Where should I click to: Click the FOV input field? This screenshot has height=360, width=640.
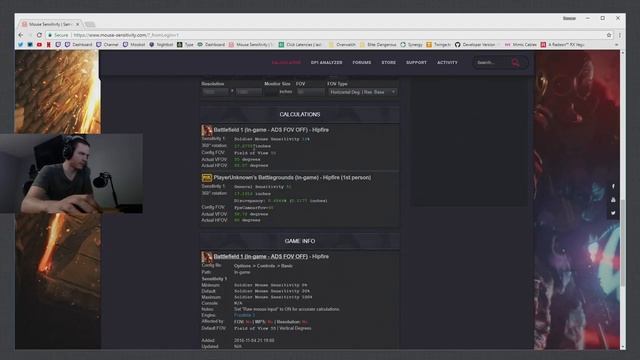point(310,92)
